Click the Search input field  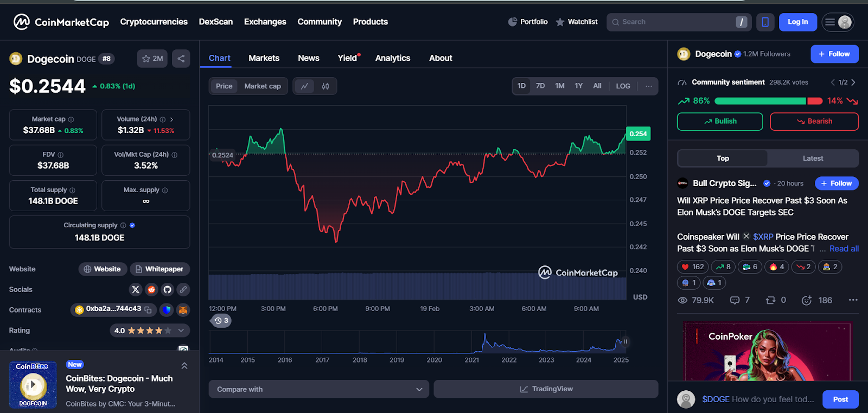pyautogui.click(x=679, y=22)
